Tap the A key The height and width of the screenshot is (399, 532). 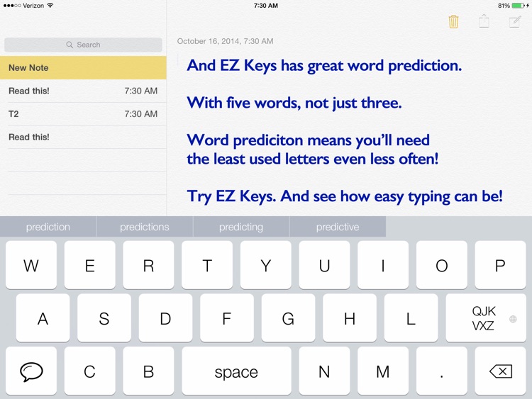coord(43,318)
